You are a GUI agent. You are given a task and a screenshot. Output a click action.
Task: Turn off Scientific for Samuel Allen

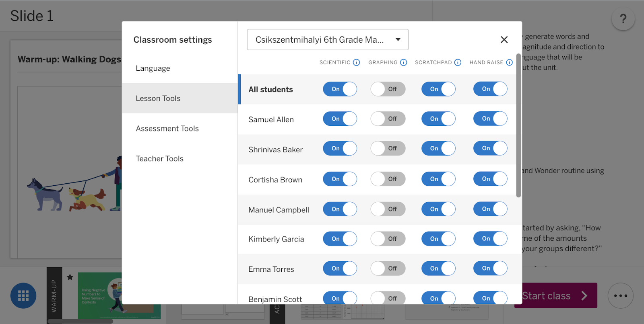click(340, 119)
